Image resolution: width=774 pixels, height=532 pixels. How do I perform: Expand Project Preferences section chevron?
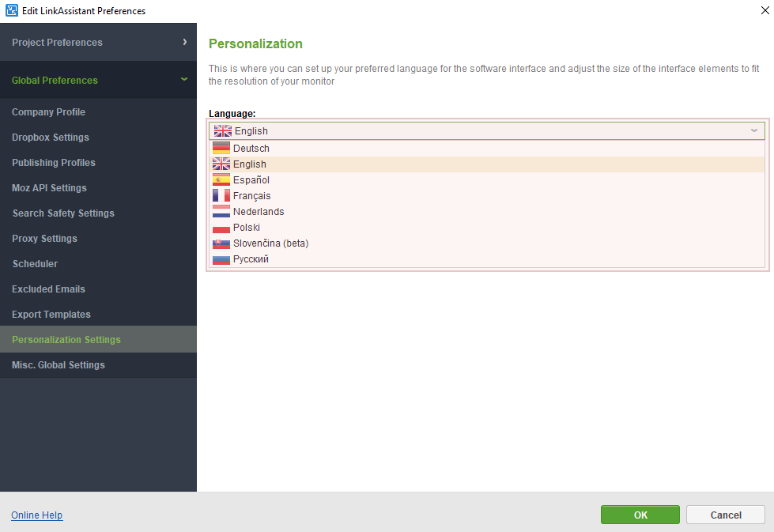(x=185, y=42)
